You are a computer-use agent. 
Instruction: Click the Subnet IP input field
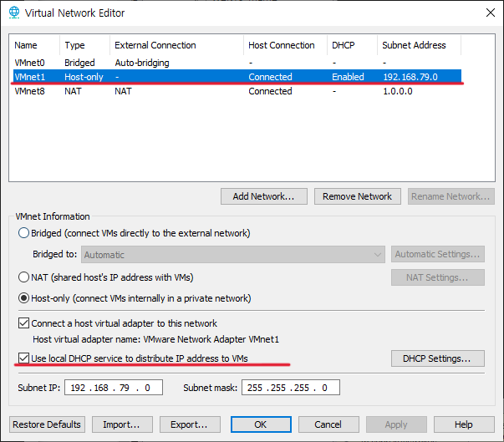tap(114, 388)
